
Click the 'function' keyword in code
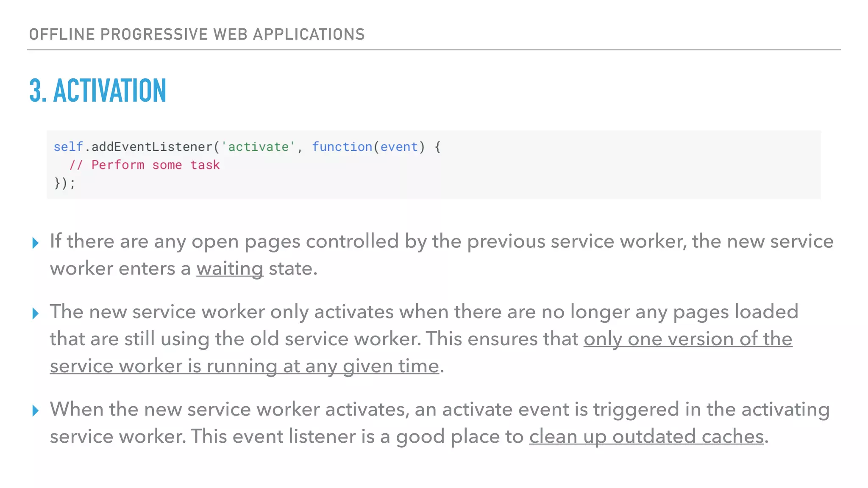(342, 147)
